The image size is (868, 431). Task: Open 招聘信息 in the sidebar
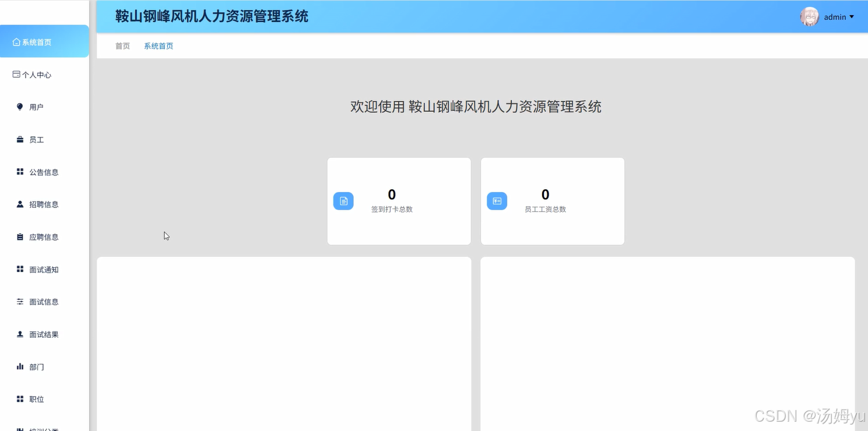pos(44,204)
